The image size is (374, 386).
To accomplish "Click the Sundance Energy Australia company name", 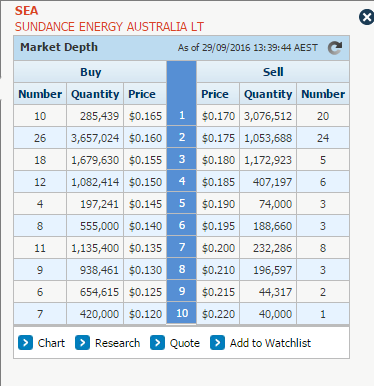I will point(109,27).
